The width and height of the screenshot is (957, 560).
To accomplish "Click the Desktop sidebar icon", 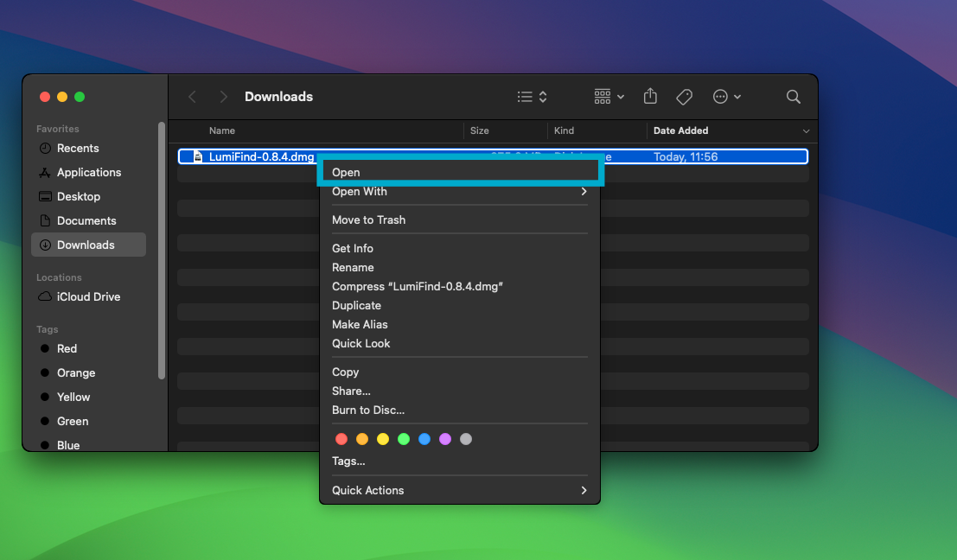I will tap(45, 196).
